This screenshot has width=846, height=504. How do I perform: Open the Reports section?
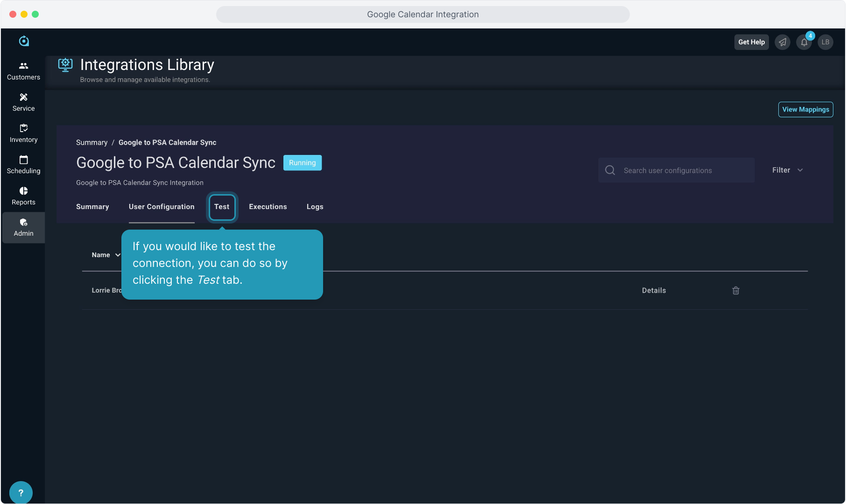(23, 196)
